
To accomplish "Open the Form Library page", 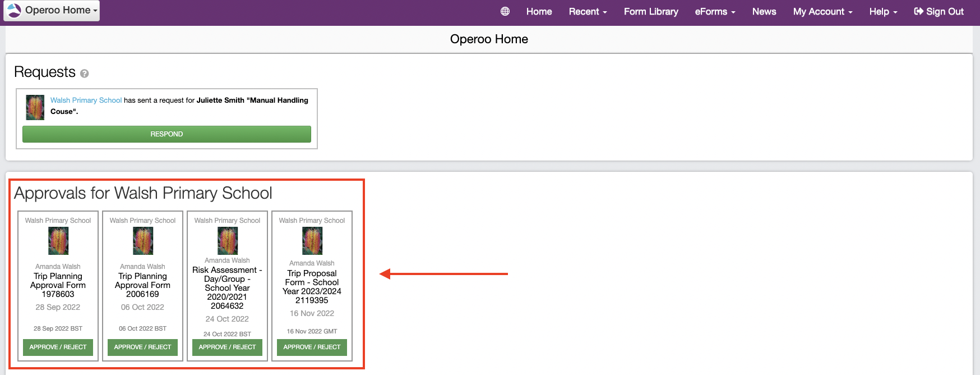I will click(651, 11).
